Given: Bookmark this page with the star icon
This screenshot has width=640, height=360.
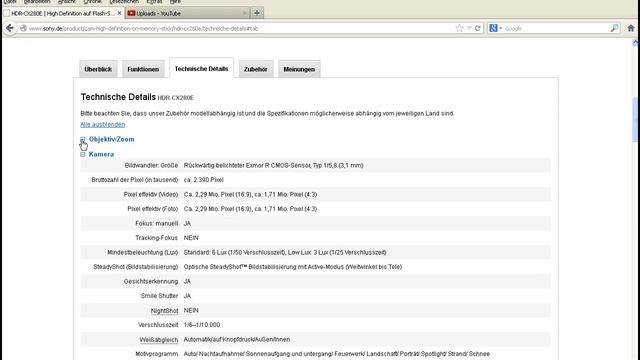Looking at the screenshot, I should point(459,28).
